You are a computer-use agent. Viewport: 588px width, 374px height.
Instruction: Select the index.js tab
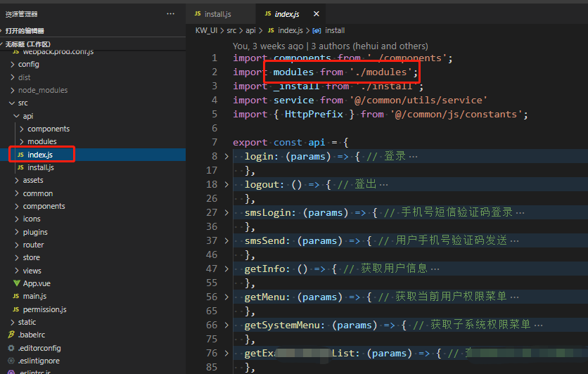[286, 14]
